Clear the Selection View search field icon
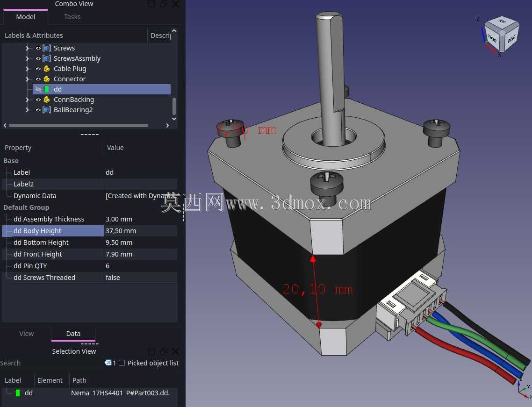 coord(108,363)
